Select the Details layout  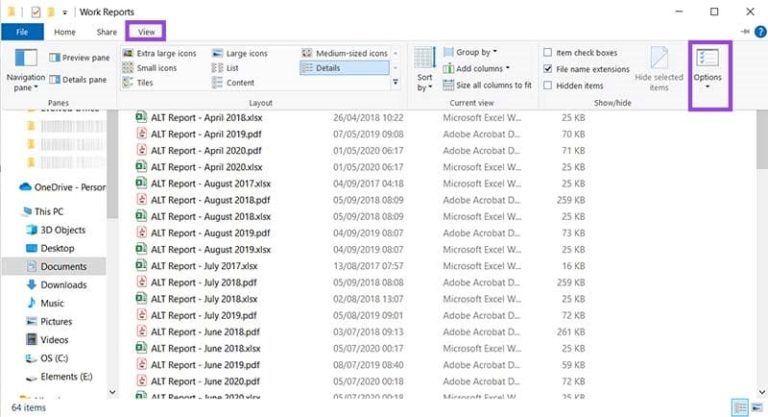click(x=345, y=68)
